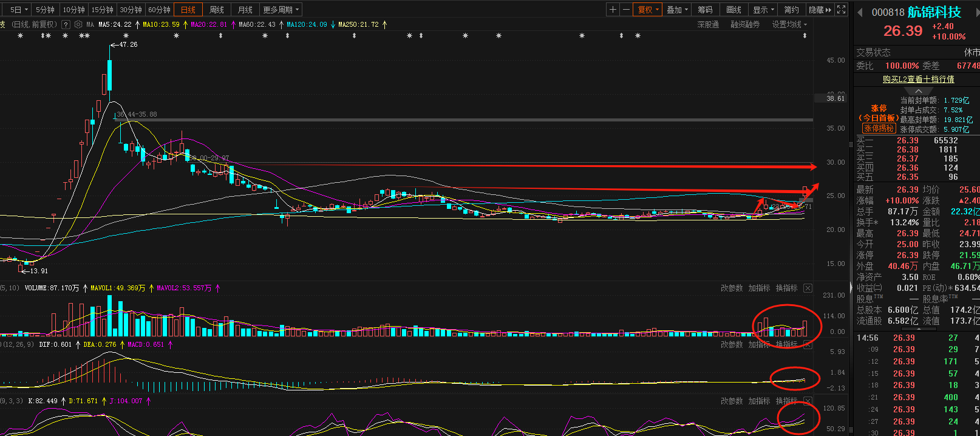This screenshot has width=980, height=436.
Task: Switch to 15分钟 period tab
Action: [102, 10]
